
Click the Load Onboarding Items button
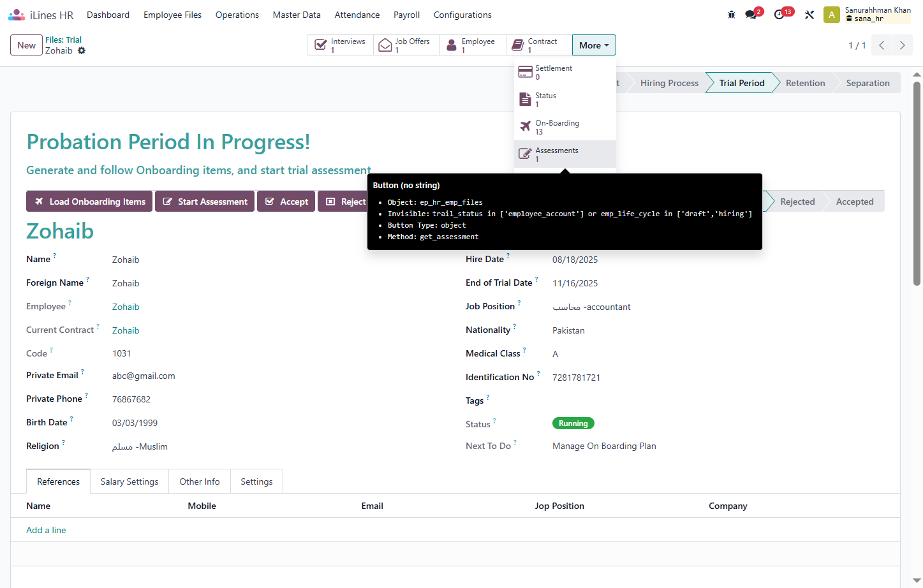[x=89, y=202]
